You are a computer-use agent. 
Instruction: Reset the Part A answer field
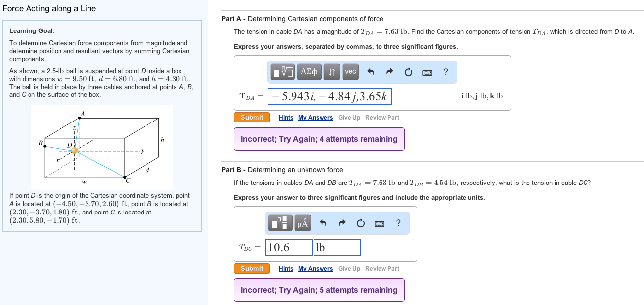(408, 72)
